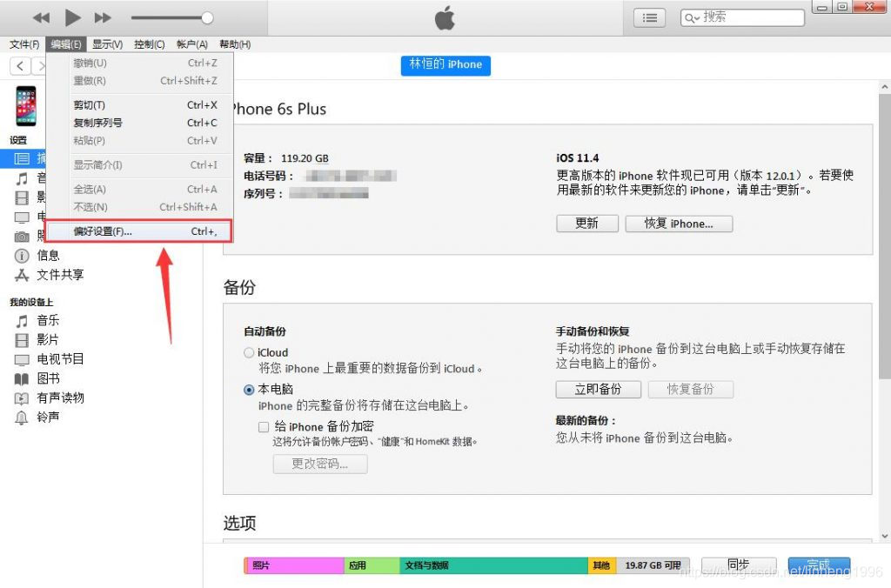Click the 应用 storage bar segment

pos(372,565)
